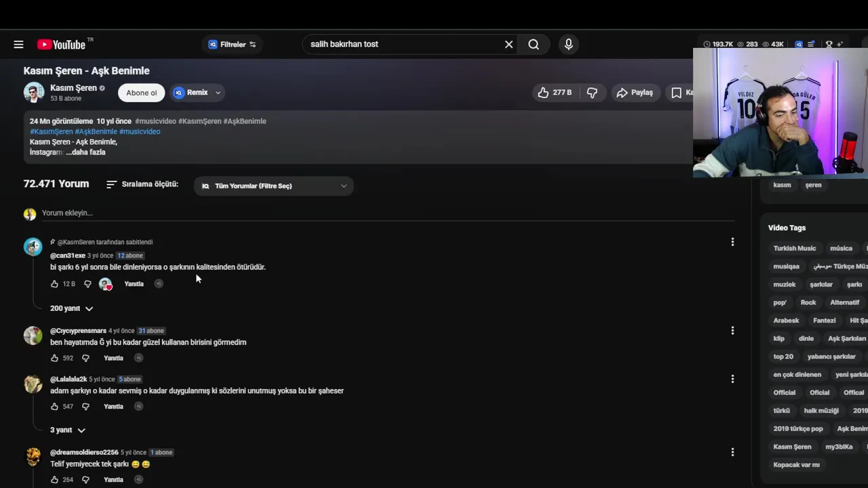This screenshot has height=488, width=868.
Task: Dislike the video
Action: click(592, 93)
